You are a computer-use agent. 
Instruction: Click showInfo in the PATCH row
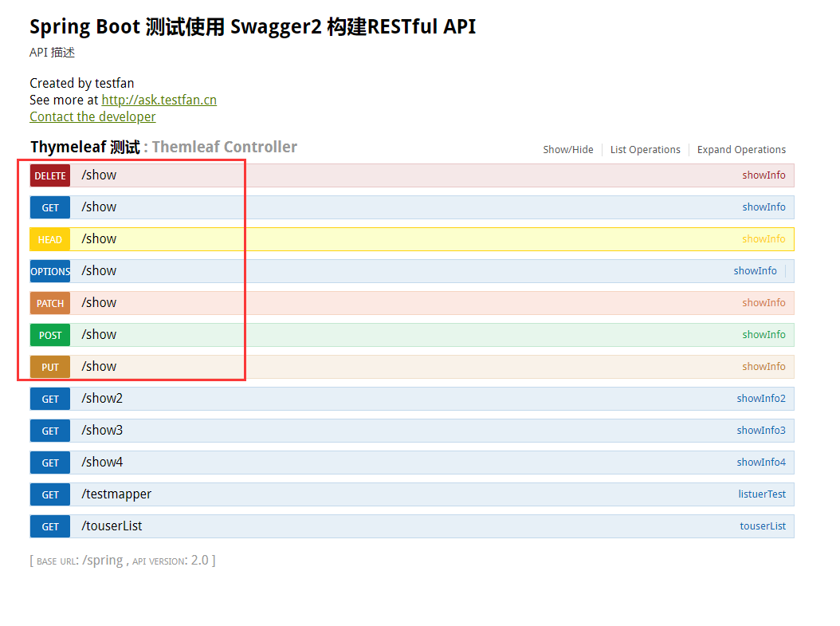click(x=763, y=303)
